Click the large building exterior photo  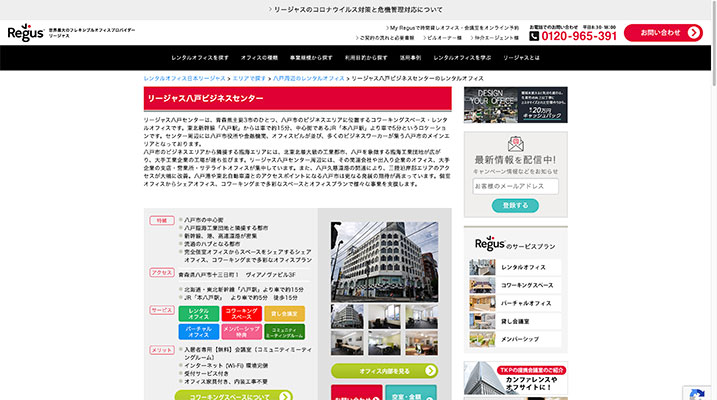[x=384, y=261]
